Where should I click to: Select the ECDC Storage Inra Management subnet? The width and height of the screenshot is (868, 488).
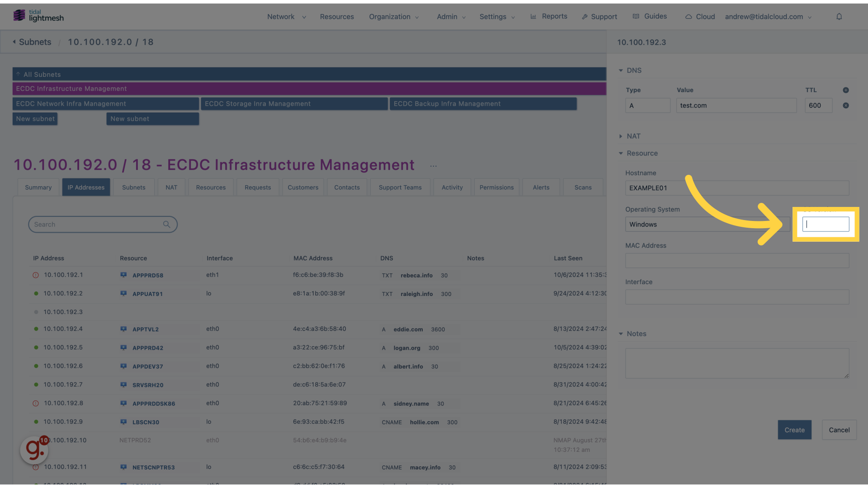click(294, 103)
